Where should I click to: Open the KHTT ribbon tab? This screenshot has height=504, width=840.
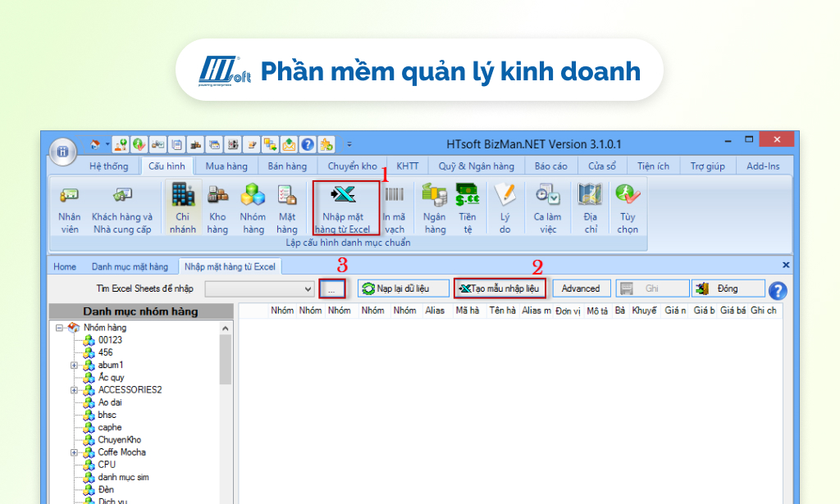[408, 166]
